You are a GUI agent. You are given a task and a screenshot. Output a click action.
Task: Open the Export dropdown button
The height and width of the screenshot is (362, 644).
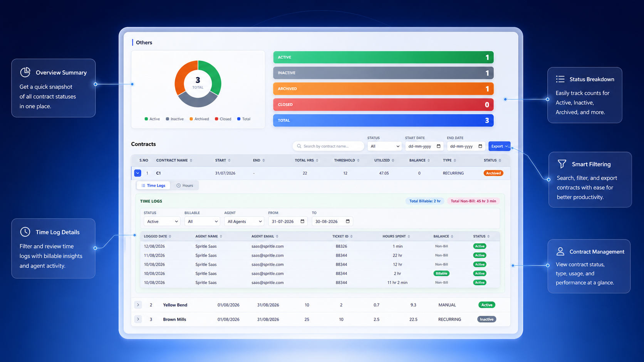pos(499,146)
